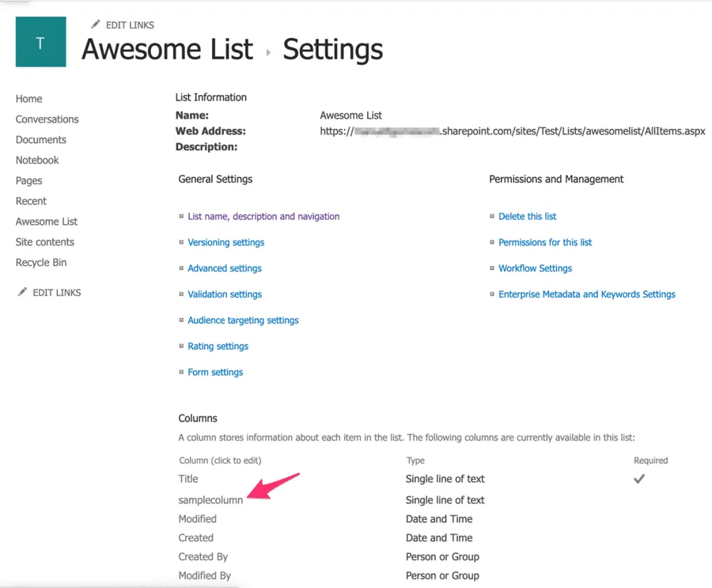This screenshot has height=588, width=712.
Task: Select Documents in the left navigation
Action: 41,140
